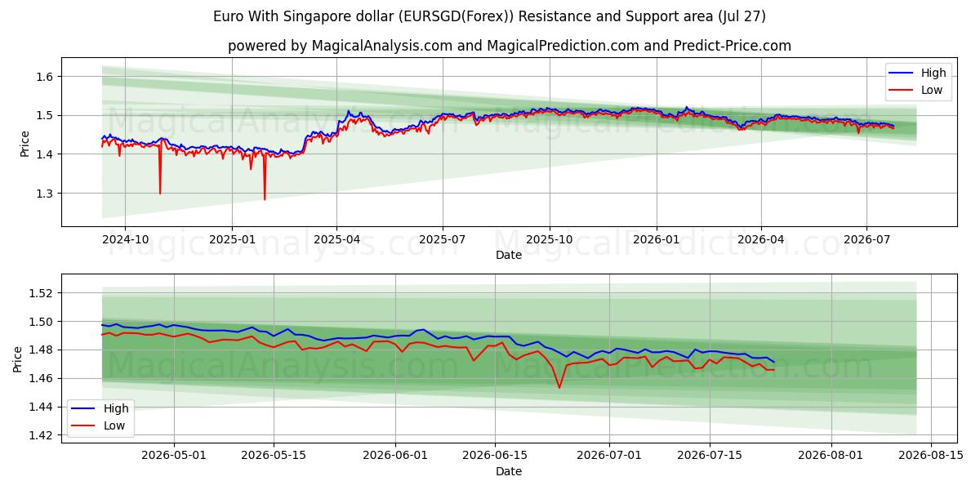Click the 1.3 price tick label
The height and width of the screenshot is (490, 980).
point(46,194)
